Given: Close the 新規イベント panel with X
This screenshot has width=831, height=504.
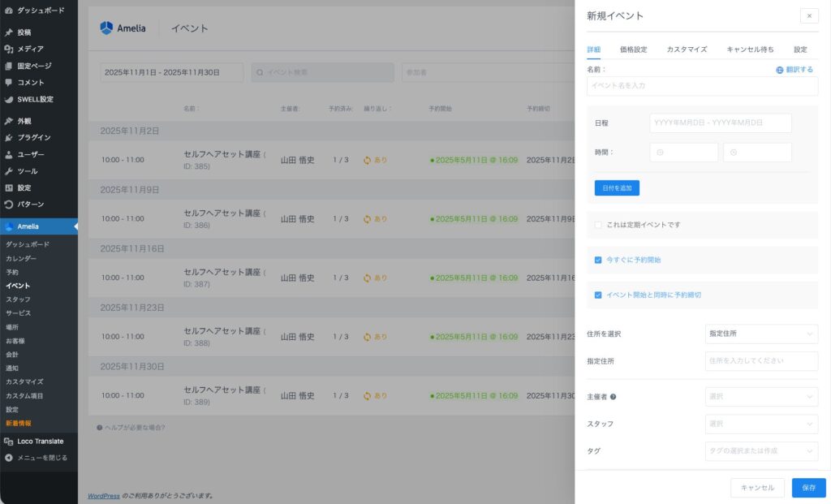Looking at the screenshot, I should [808, 16].
